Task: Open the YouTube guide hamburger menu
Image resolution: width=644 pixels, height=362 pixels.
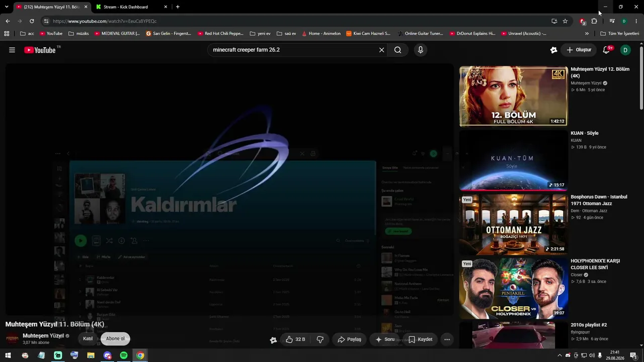Action: [x=12, y=50]
